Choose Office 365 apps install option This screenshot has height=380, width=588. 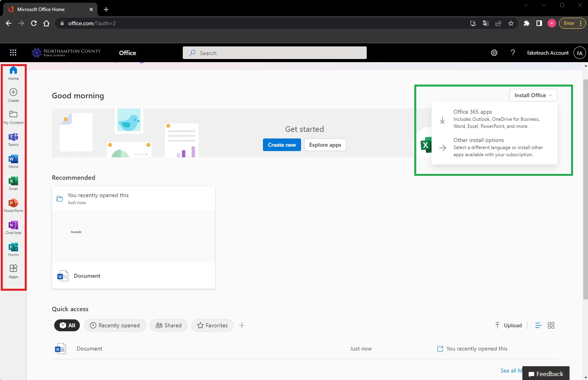tap(494, 119)
